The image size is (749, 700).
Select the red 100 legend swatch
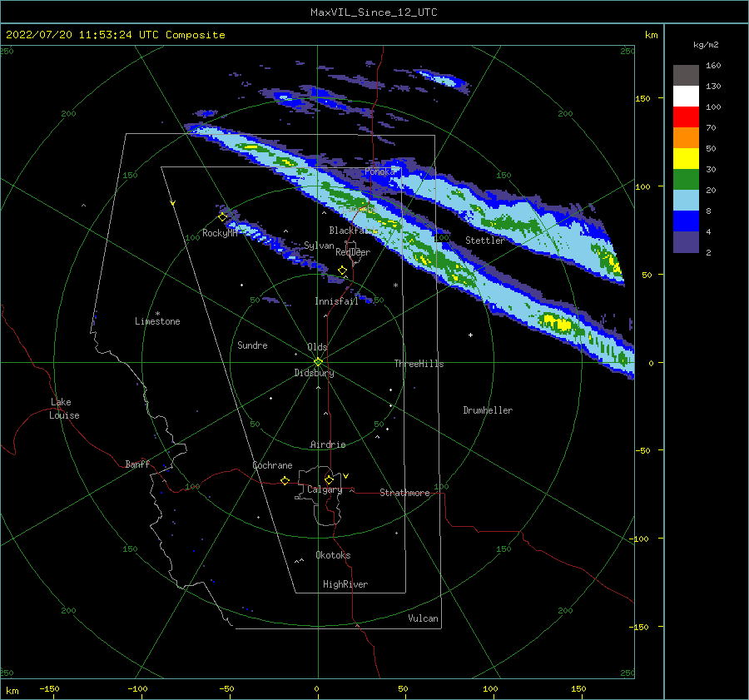[x=686, y=117]
